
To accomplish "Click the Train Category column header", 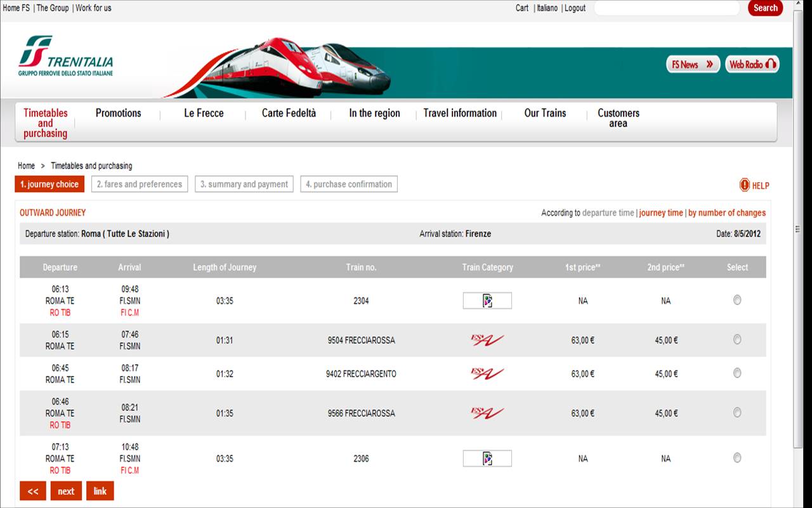I will (487, 268).
